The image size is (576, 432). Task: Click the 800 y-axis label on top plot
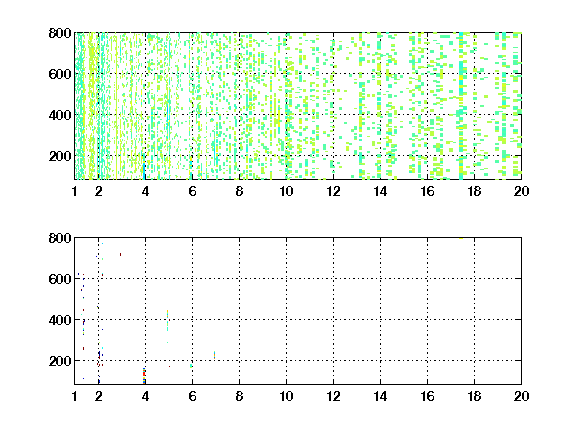pyautogui.click(x=60, y=33)
